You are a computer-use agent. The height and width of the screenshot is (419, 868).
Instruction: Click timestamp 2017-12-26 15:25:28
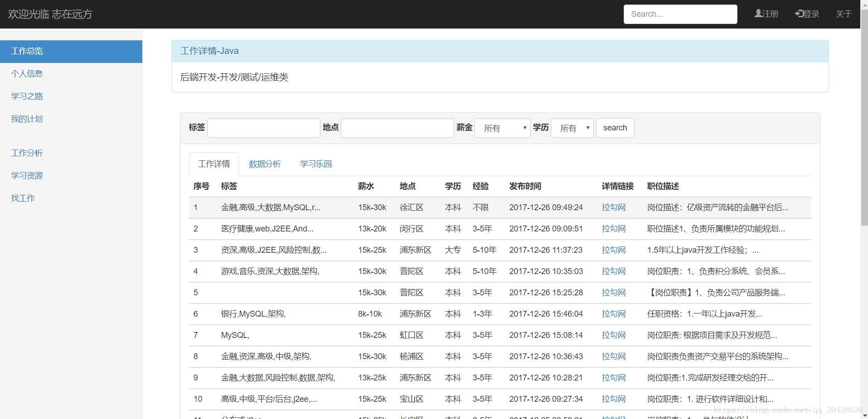(546, 293)
